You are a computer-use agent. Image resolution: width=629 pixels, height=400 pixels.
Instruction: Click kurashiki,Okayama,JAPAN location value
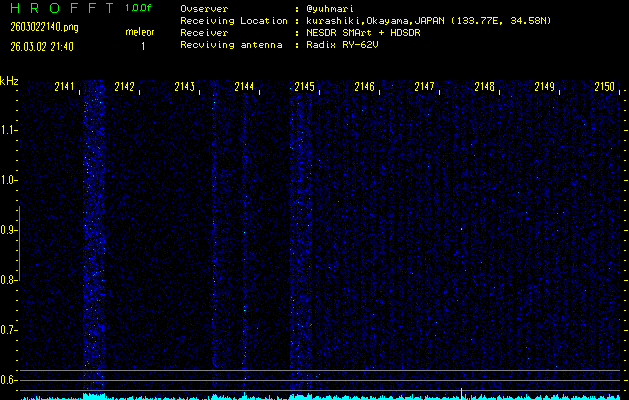coord(429,21)
